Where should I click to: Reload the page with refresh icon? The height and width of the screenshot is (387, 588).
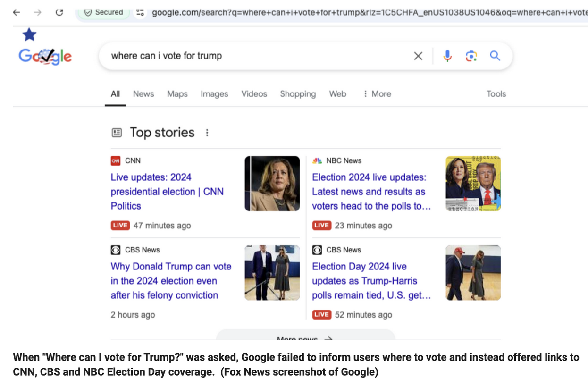[x=59, y=12]
